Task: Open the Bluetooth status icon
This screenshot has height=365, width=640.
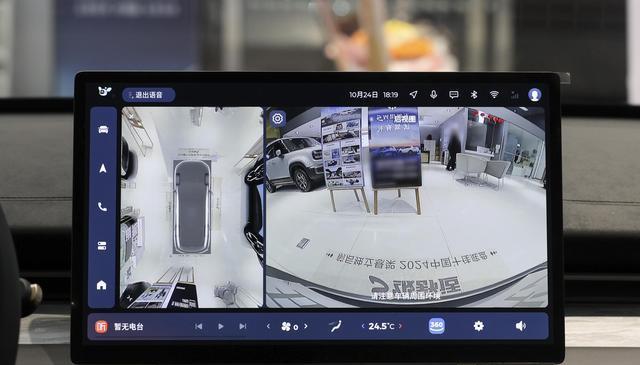Action: (x=474, y=95)
